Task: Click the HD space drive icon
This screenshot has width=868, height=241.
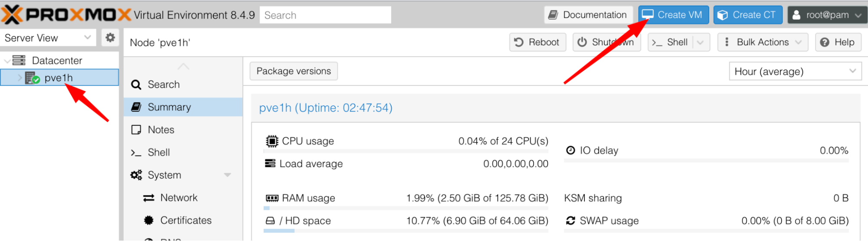Action: pyautogui.click(x=270, y=221)
